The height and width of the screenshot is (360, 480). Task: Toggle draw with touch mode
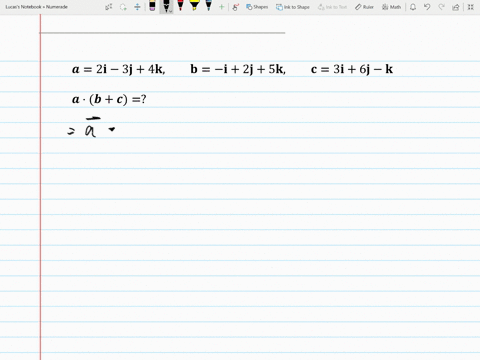click(x=236, y=7)
